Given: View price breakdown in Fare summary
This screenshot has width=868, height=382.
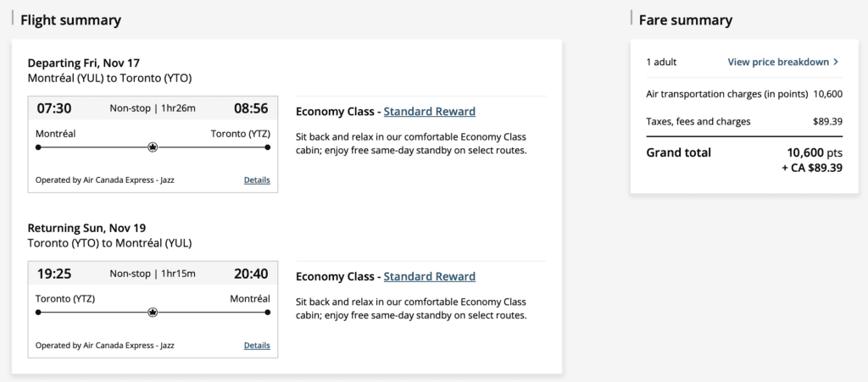Looking at the screenshot, I should [x=778, y=62].
